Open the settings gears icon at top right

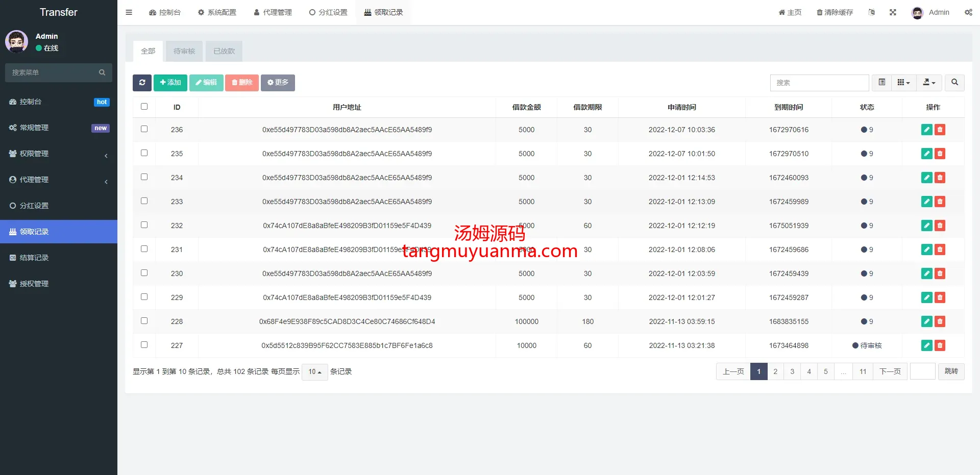click(968, 12)
